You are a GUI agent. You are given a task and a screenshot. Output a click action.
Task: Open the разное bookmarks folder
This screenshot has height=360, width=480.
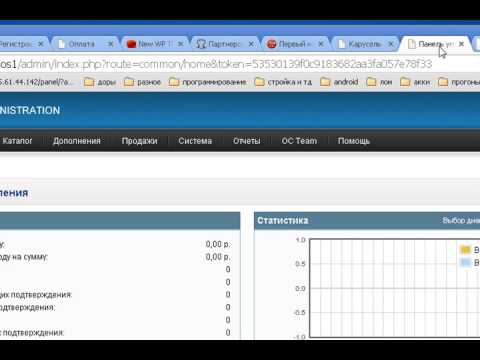pos(142,82)
